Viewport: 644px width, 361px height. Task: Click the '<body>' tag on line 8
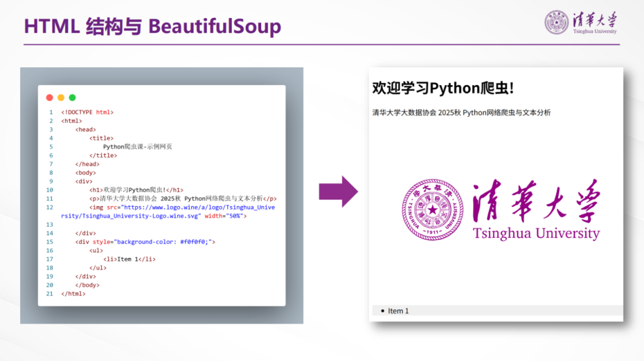click(85, 173)
